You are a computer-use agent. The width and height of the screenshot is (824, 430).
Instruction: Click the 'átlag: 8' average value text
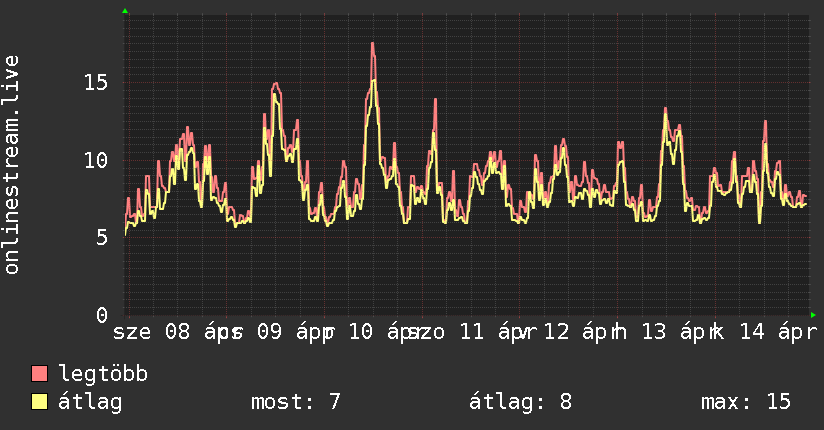[x=520, y=402]
